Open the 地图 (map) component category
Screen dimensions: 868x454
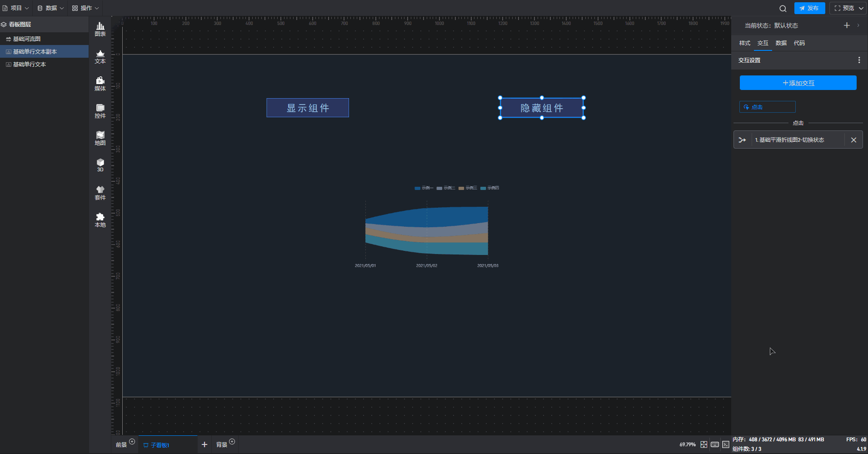[100, 139]
